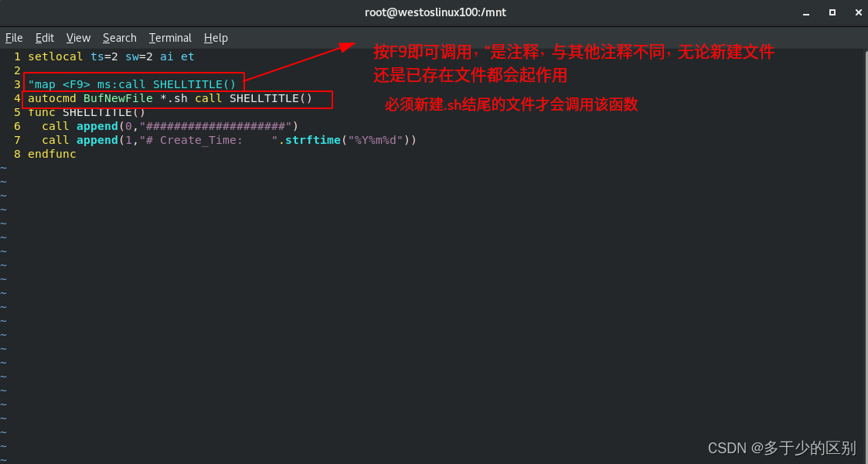Open the File menu
This screenshot has height=464, width=868.
click(14, 38)
